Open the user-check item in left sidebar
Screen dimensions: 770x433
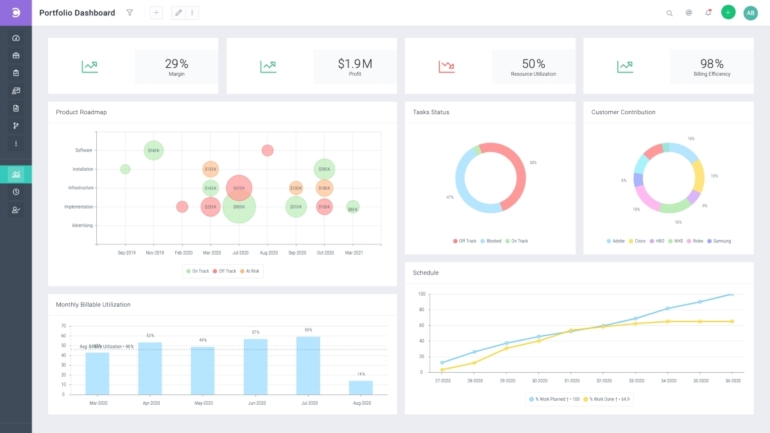click(16, 210)
